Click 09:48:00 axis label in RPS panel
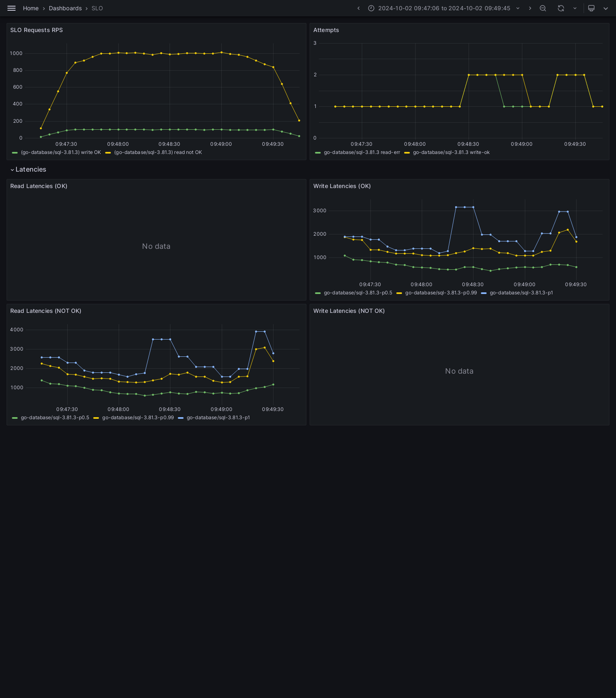This screenshot has width=616, height=698. tap(118, 144)
